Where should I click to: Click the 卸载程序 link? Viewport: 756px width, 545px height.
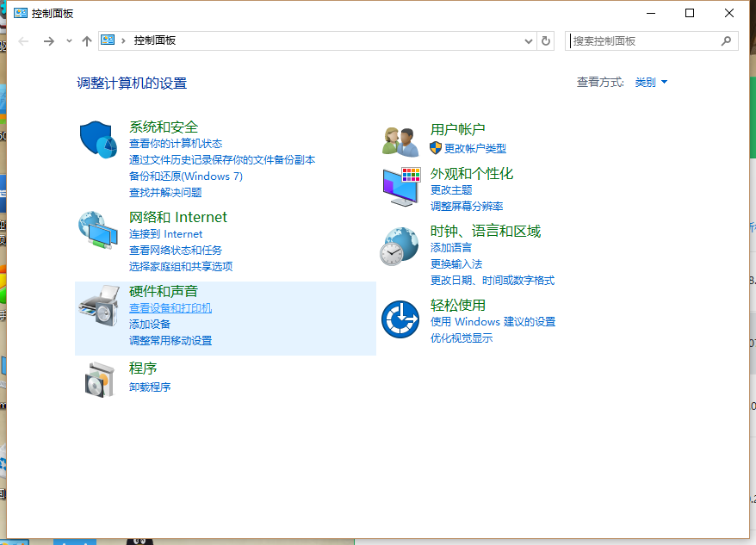coord(150,387)
